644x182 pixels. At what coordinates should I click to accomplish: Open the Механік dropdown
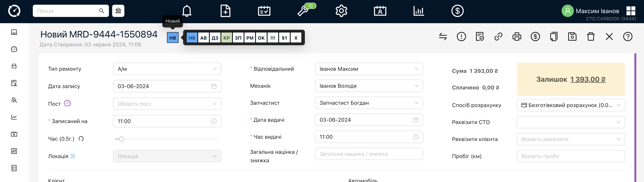tap(369, 86)
